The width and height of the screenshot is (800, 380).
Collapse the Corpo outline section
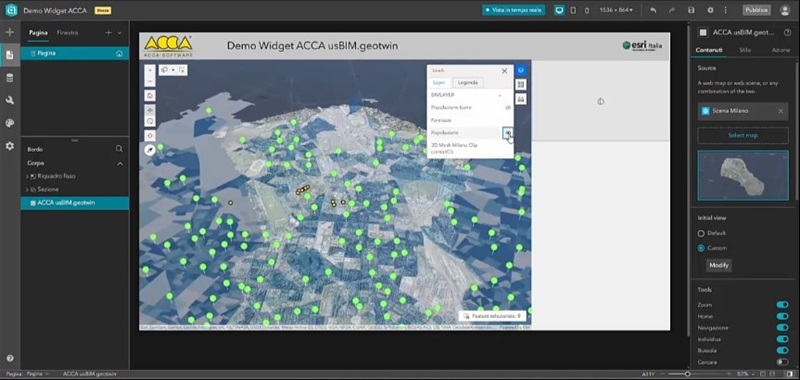click(120, 164)
